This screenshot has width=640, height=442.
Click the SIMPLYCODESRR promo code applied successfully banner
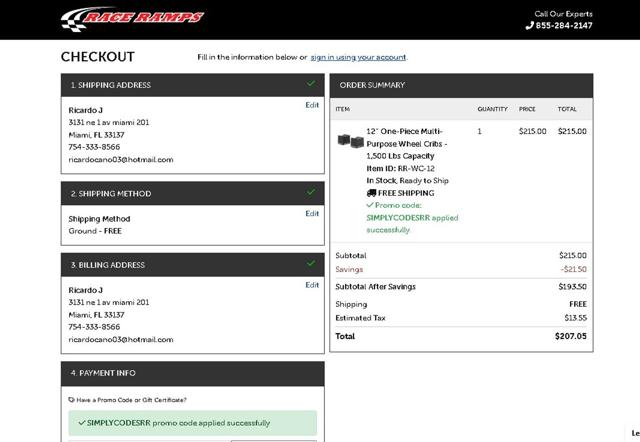click(x=193, y=423)
